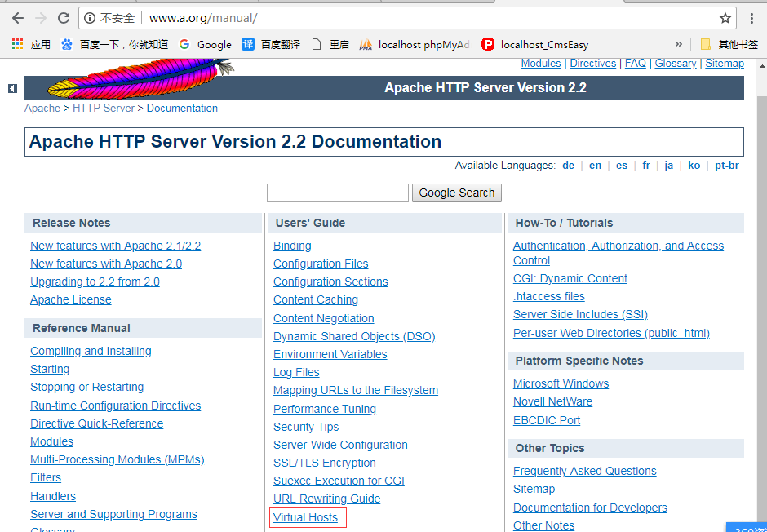Viewport: 767px width, 532px height.
Task: Open the Modules link in top navigation
Action: [x=540, y=64]
